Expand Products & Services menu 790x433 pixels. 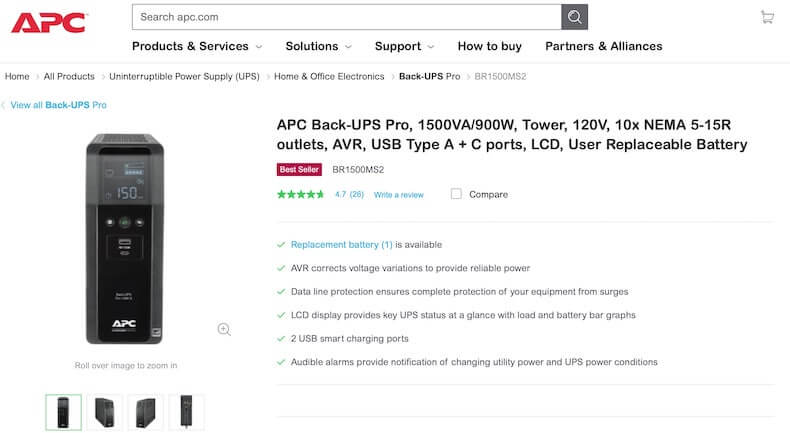[x=197, y=46]
